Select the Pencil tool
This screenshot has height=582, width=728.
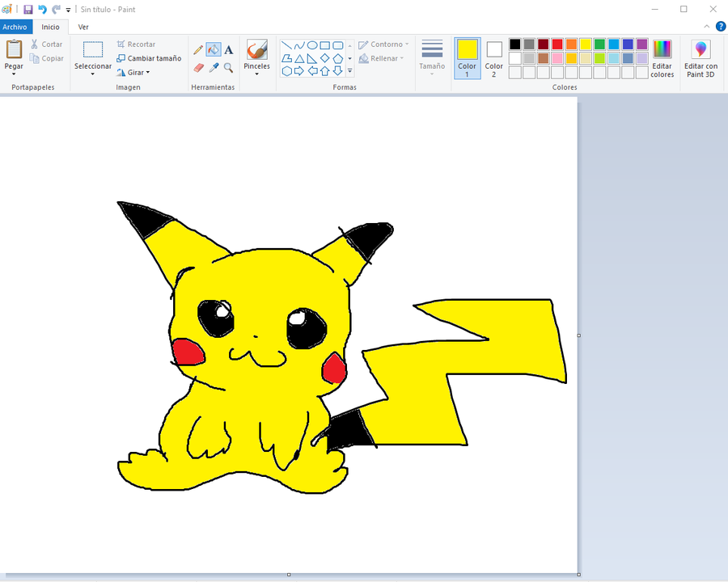(198, 49)
